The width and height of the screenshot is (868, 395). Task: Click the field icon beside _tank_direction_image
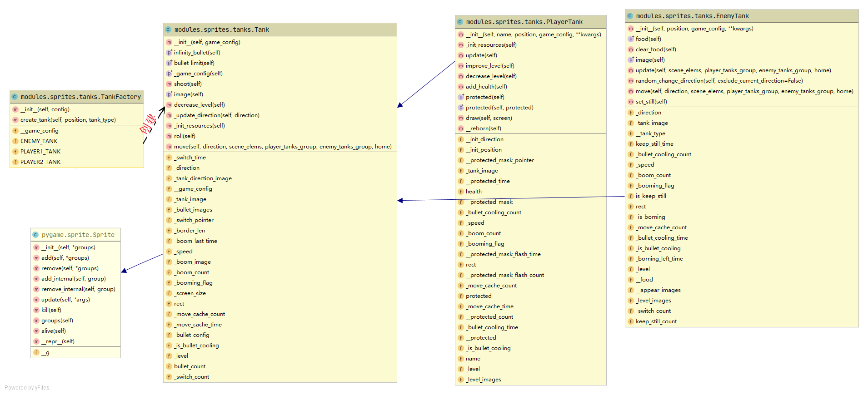169,178
